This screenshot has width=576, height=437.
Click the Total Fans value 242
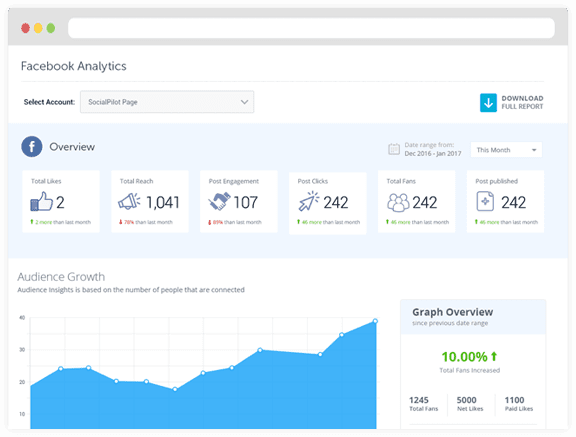point(425,202)
